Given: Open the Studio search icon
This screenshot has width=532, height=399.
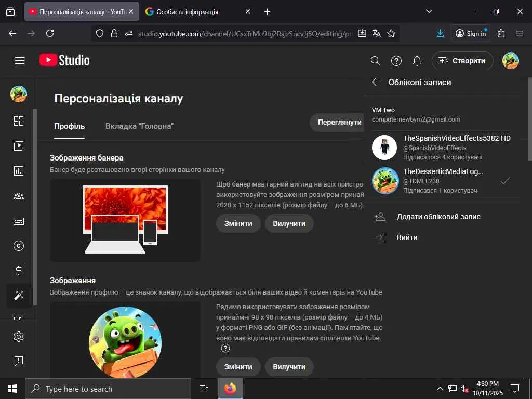Looking at the screenshot, I should (x=375, y=61).
